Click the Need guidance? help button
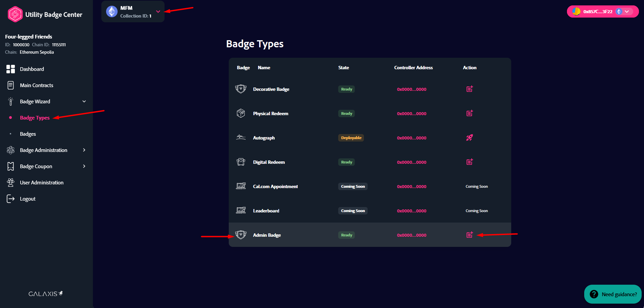Screen dimensions: 644x308 coord(613,294)
